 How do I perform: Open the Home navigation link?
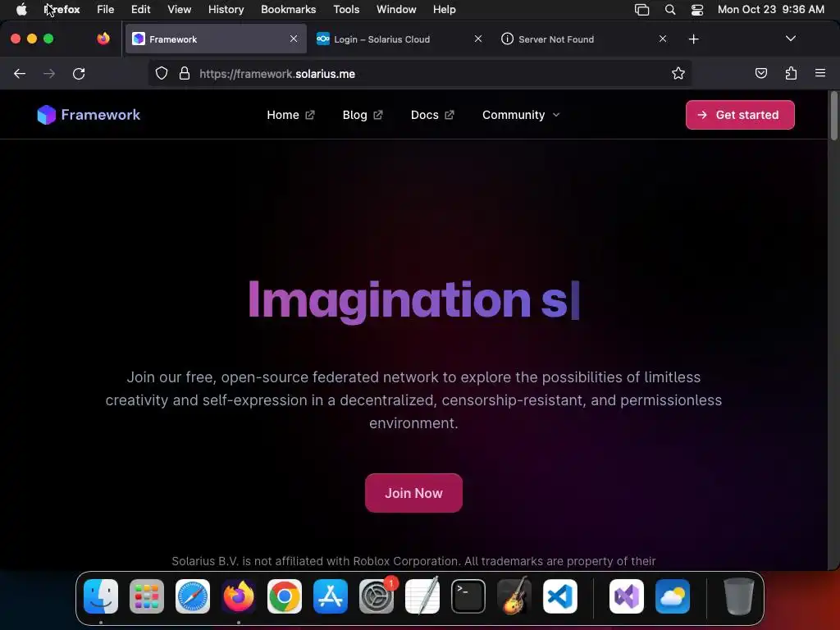(290, 115)
